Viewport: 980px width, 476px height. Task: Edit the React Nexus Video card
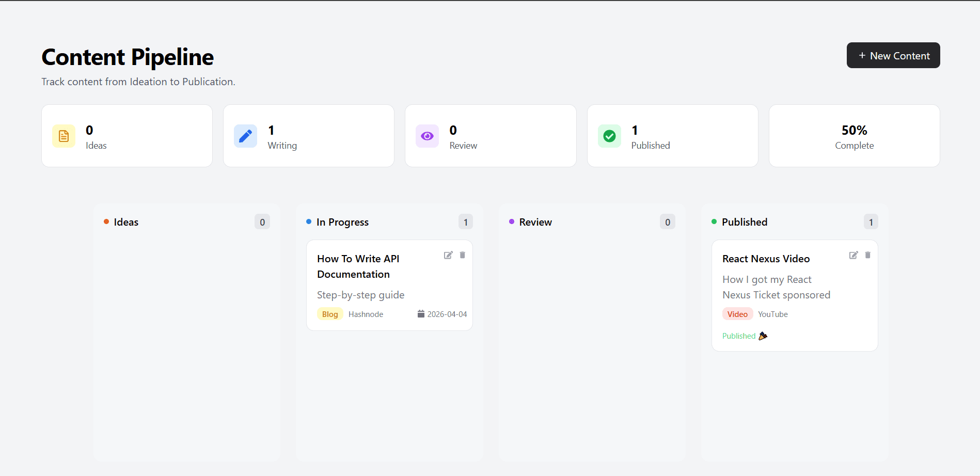pos(854,255)
